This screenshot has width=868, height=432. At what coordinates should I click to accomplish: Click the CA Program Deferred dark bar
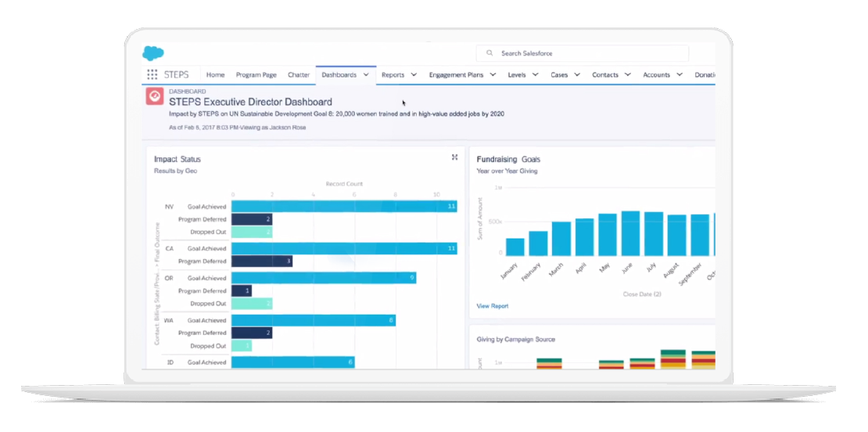[x=261, y=261]
